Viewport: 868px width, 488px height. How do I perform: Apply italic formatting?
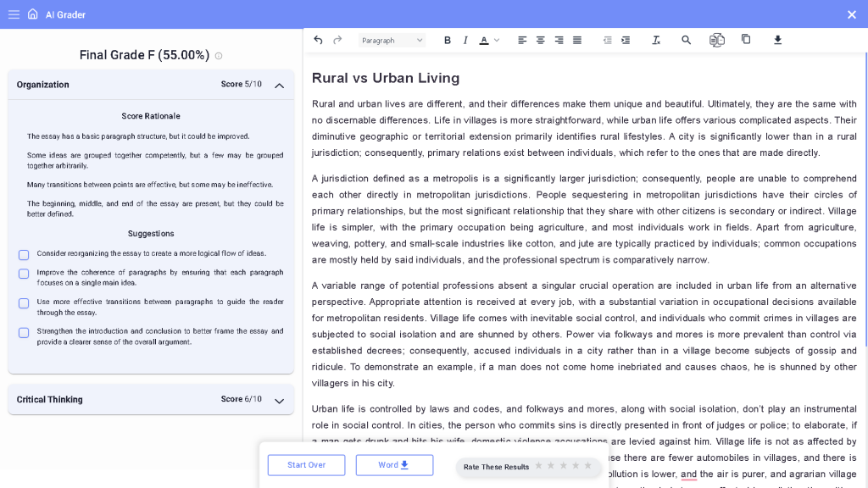tap(465, 40)
